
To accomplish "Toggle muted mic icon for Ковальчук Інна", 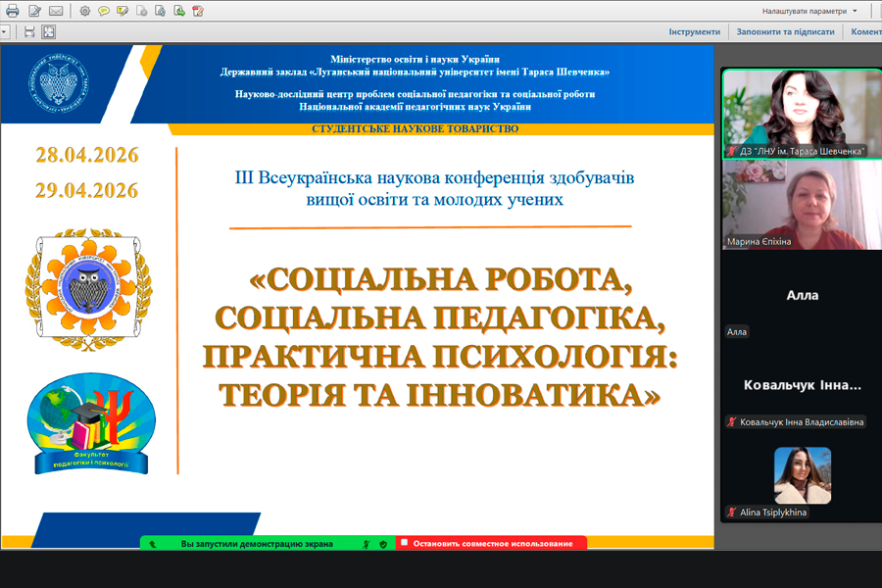I will pyautogui.click(x=731, y=421).
